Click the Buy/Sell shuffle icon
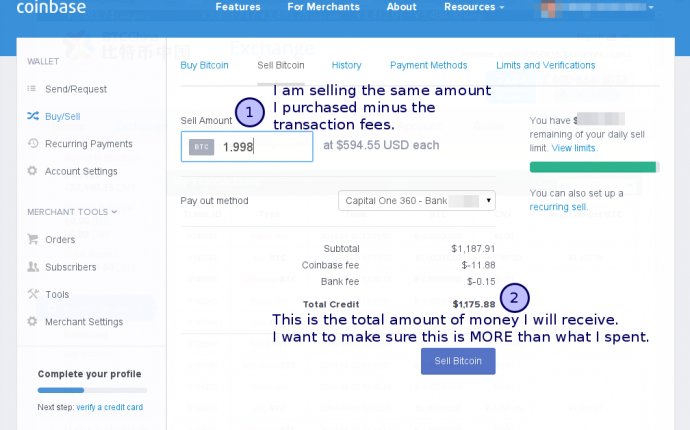The height and width of the screenshot is (430, 690). tap(33, 116)
